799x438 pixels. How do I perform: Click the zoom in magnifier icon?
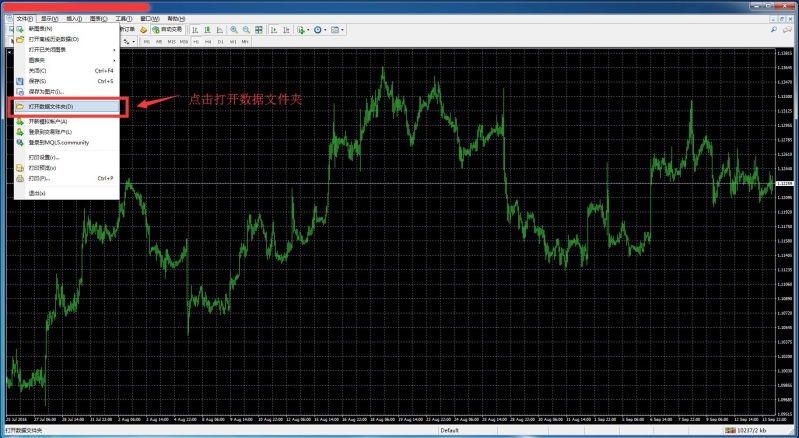(233, 30)
